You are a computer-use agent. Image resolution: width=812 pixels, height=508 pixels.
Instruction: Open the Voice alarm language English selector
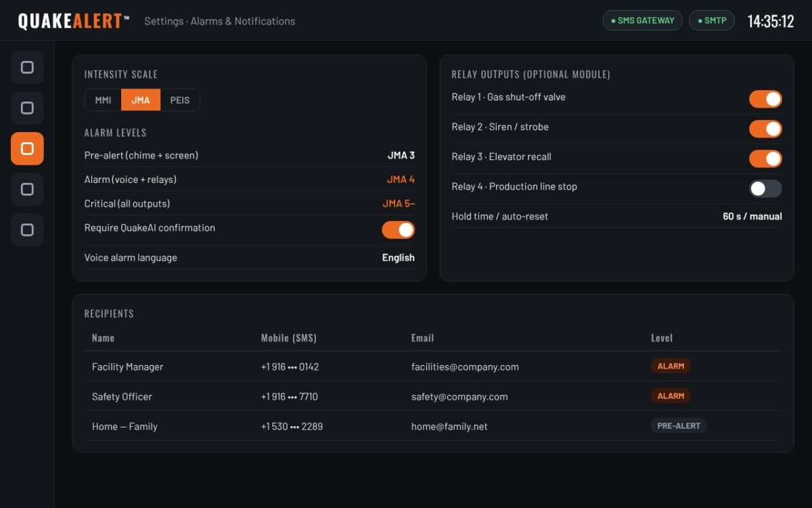(x=399, y=257)
